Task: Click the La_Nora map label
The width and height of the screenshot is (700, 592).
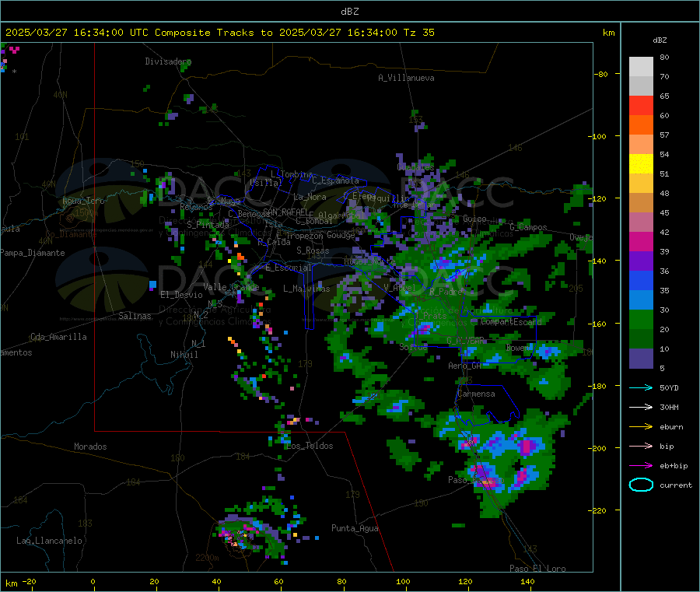Action: pos(310,197)
